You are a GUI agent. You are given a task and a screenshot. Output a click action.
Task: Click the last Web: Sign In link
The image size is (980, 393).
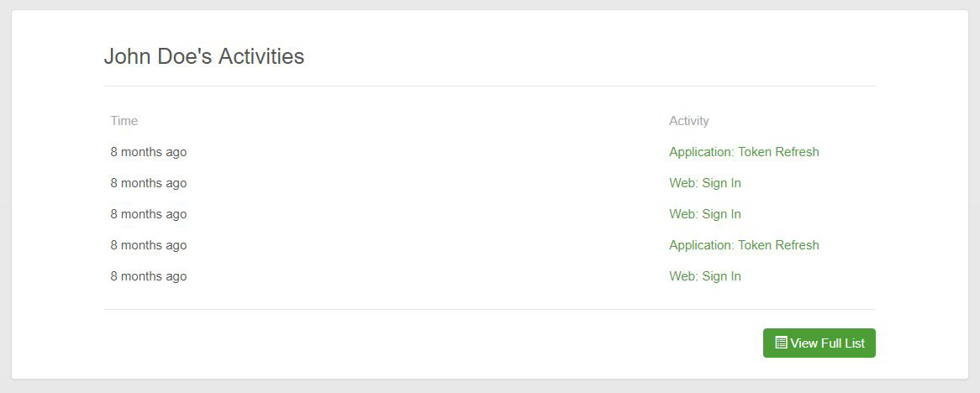(704, 276)
